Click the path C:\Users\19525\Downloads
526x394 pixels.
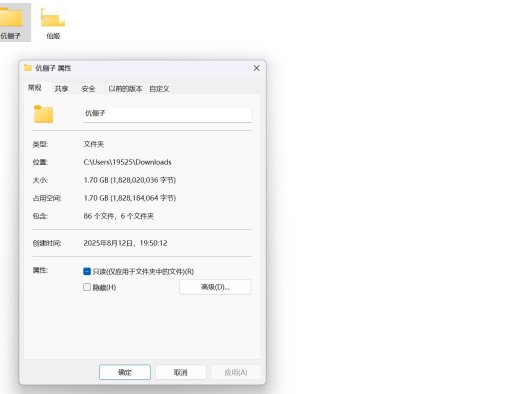(x=127, y=162)
